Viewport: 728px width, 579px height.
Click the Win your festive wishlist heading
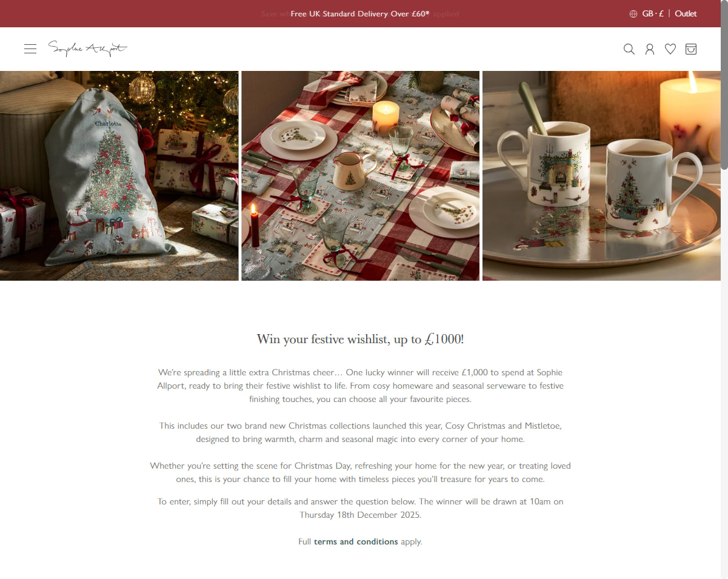click(360, 339)
